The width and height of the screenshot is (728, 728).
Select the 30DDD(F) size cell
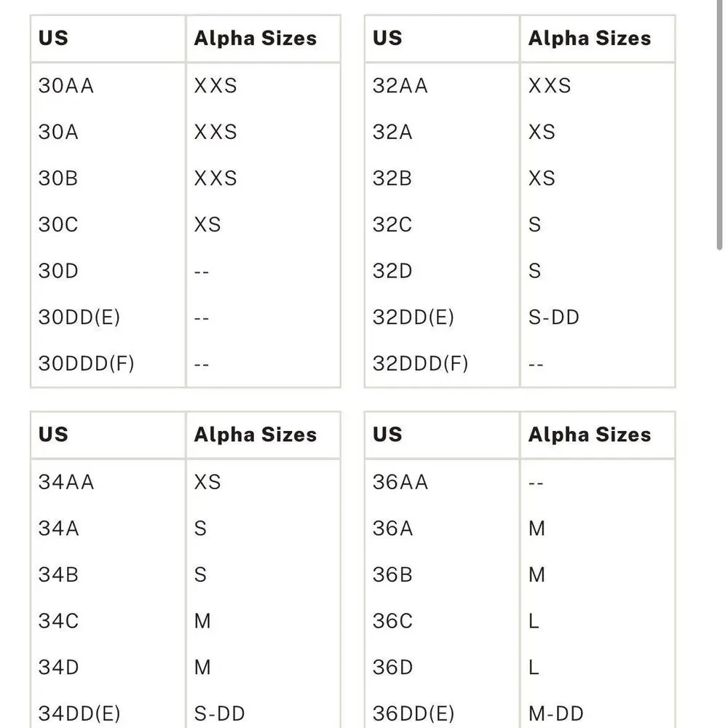click(87, 363)
